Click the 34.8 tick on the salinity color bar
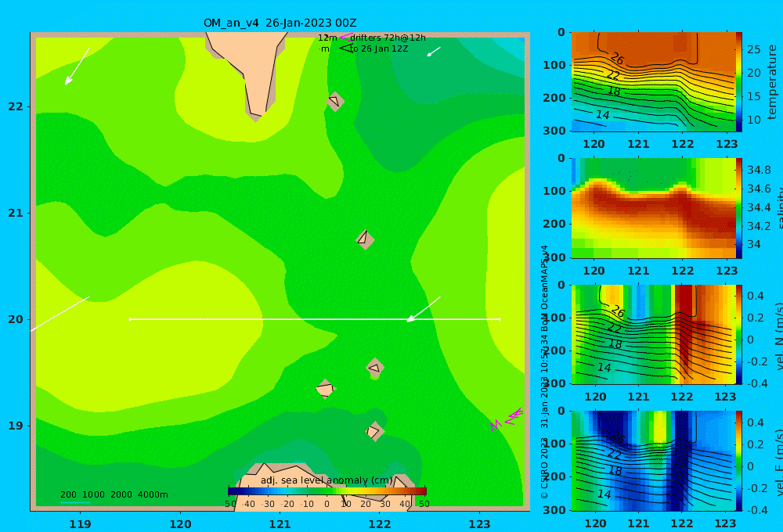Image resolution: width=783 pixels, height=532 pixels. 759,170
